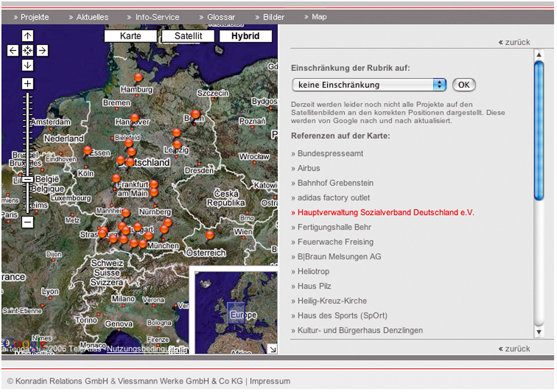Switch map to Karte view
Viewport: 557px width, 392px height.
(x=131, y=36)
